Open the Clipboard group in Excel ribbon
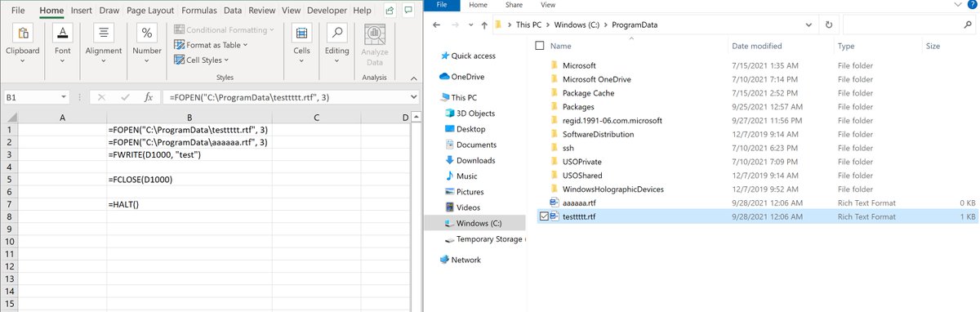The width and height of the screenshot is (980, 312). click(x=22, y=42)
